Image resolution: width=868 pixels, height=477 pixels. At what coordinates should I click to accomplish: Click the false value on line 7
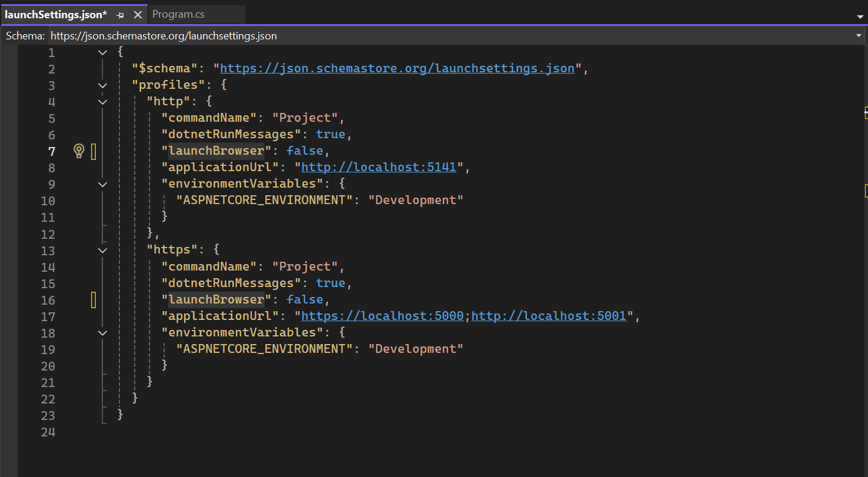305,151
